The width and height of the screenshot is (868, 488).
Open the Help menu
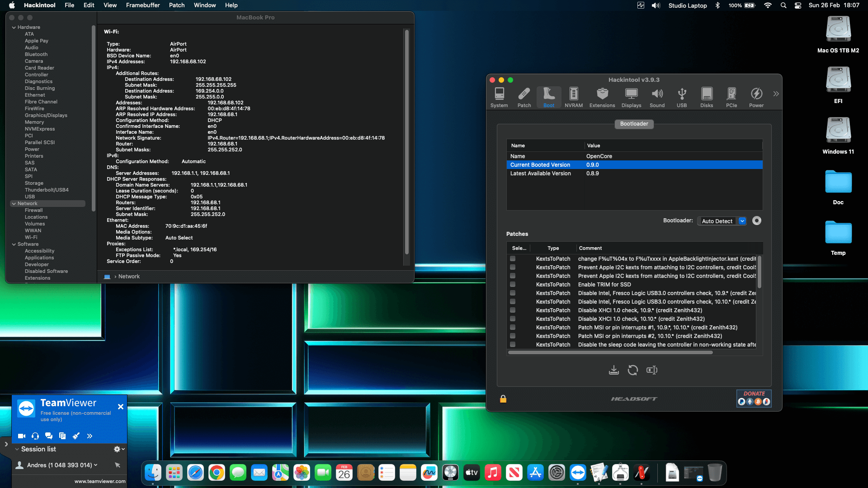(231, 5)
